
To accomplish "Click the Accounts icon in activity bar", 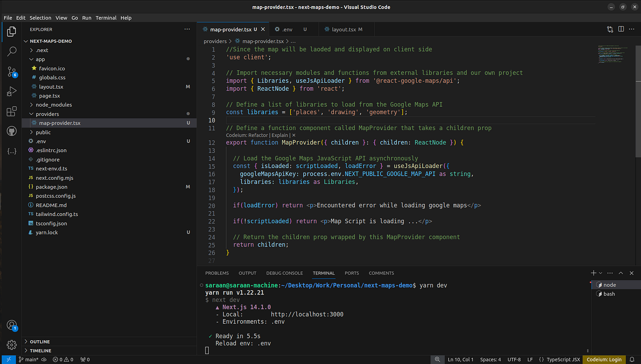I will coord(12,325).
